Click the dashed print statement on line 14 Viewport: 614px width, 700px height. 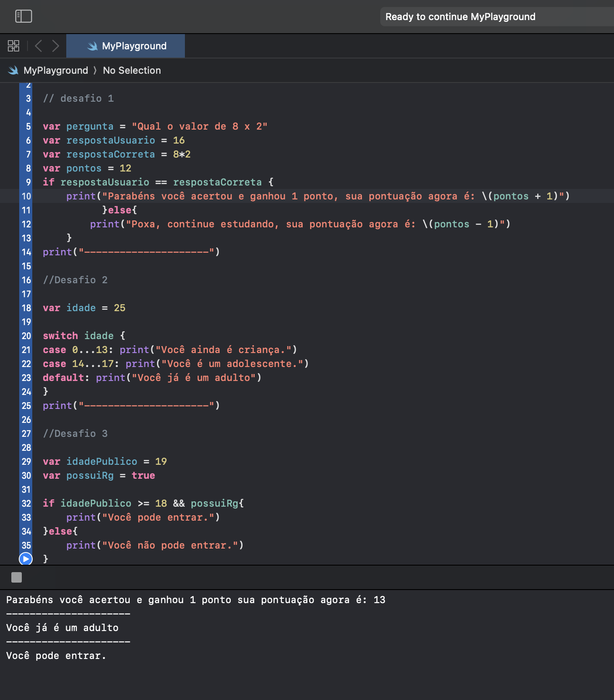point(131,252)
